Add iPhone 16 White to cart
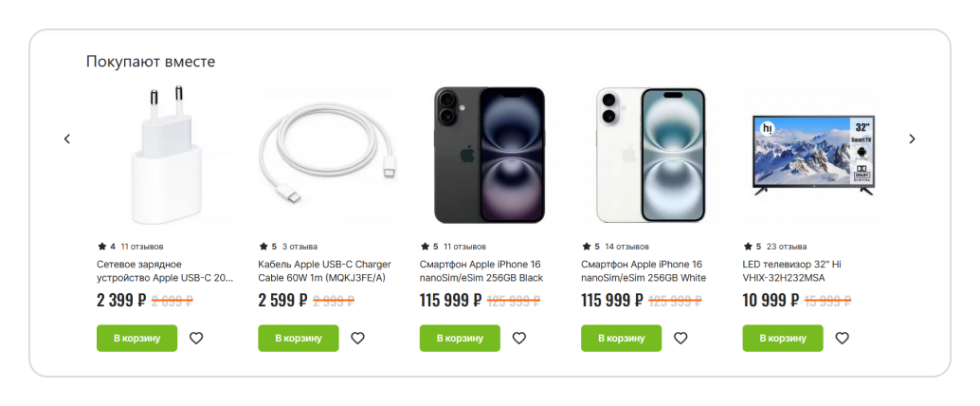This screenshot has height=406, width=980. (621, 338)
